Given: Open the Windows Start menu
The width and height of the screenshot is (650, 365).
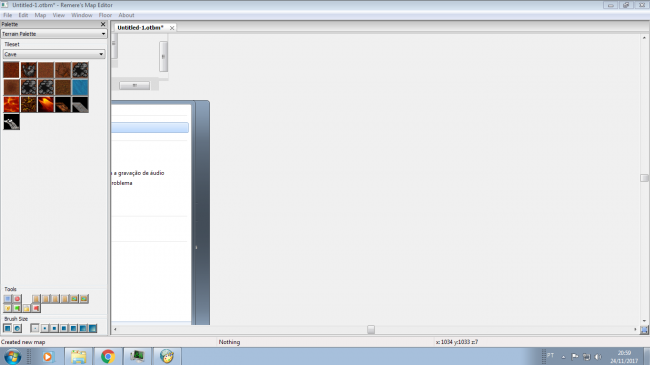Looking at the screenshot, I should 12,357.
